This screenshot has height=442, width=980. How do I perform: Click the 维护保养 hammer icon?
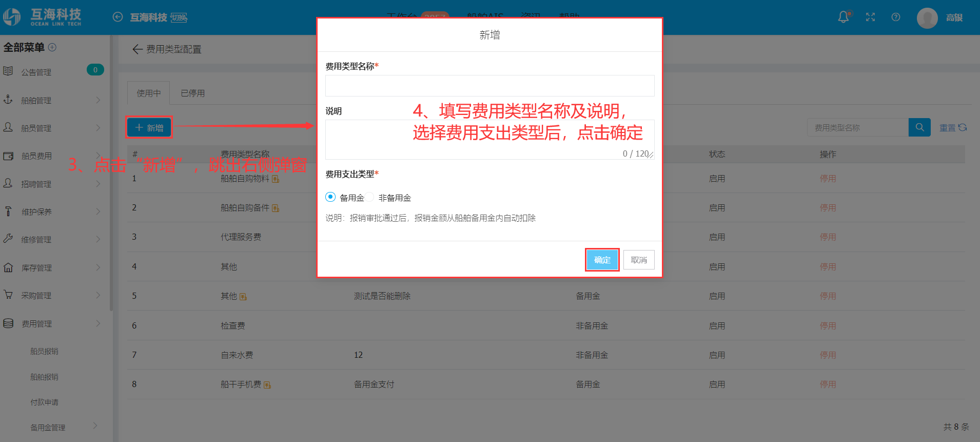8,211
